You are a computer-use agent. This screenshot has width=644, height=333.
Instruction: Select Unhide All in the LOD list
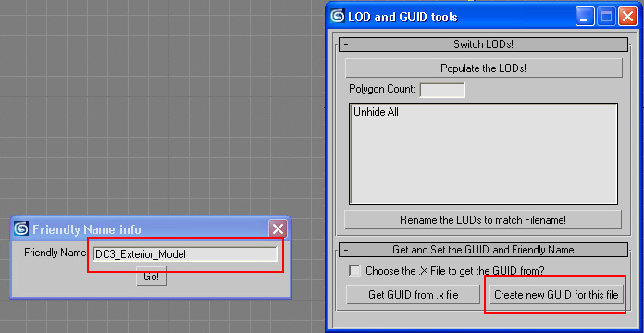[x=376, y=112]
